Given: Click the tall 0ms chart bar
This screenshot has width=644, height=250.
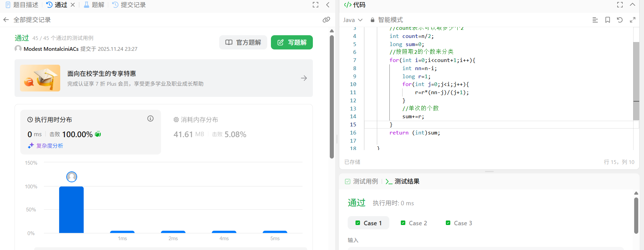Looking at the screenshot, I should [x=71, y=210].
